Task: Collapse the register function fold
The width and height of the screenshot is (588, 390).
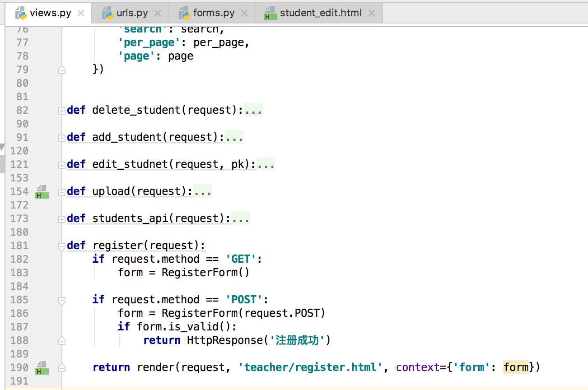Action: [62, 246]
